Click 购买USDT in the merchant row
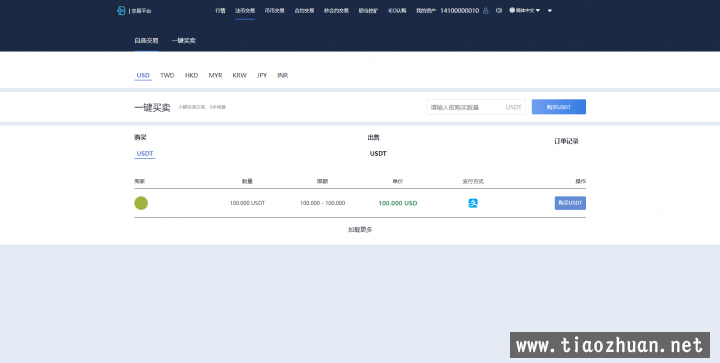Image resolution: width=720 pixels, height=363 pixels. pyautogui.click(x=570, y=203)
